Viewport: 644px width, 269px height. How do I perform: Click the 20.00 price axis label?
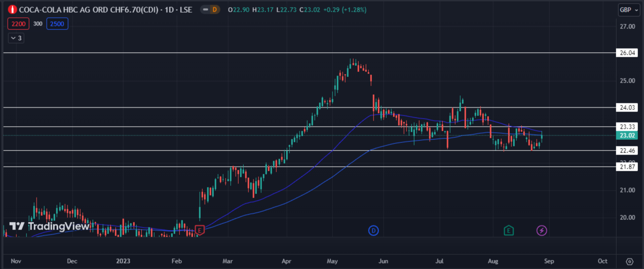(627, 217)
